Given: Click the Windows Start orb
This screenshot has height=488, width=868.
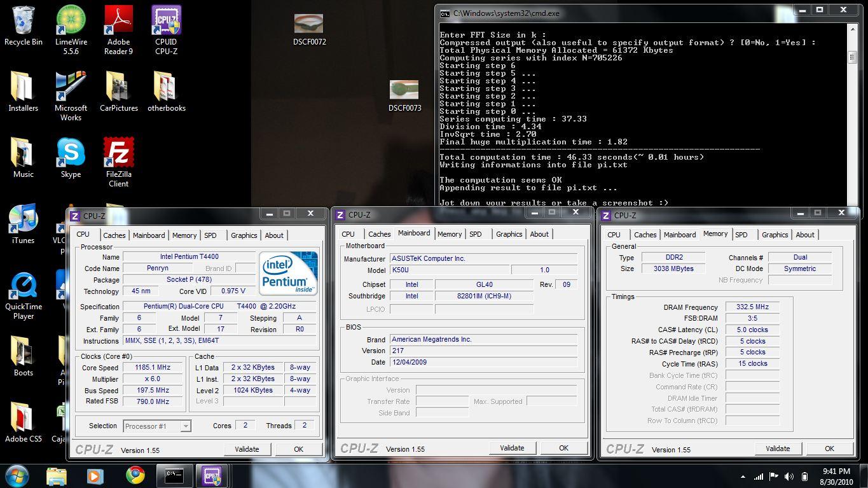Looking at the screenshot, I should click(x=17, y=476).
